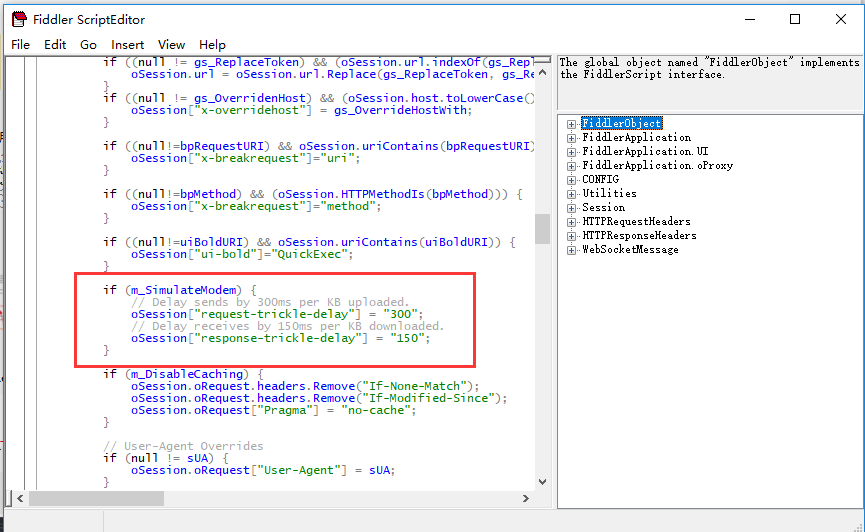Click the "request-trickle-delay" string in code
865x532 pixels.
[x=274, y=314]
